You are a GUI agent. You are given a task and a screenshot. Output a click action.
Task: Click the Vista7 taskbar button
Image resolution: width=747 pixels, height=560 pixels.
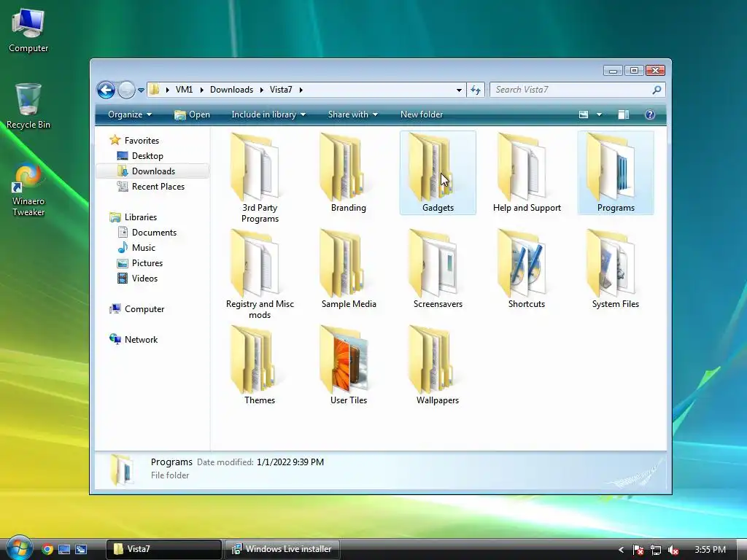(163, 549)
